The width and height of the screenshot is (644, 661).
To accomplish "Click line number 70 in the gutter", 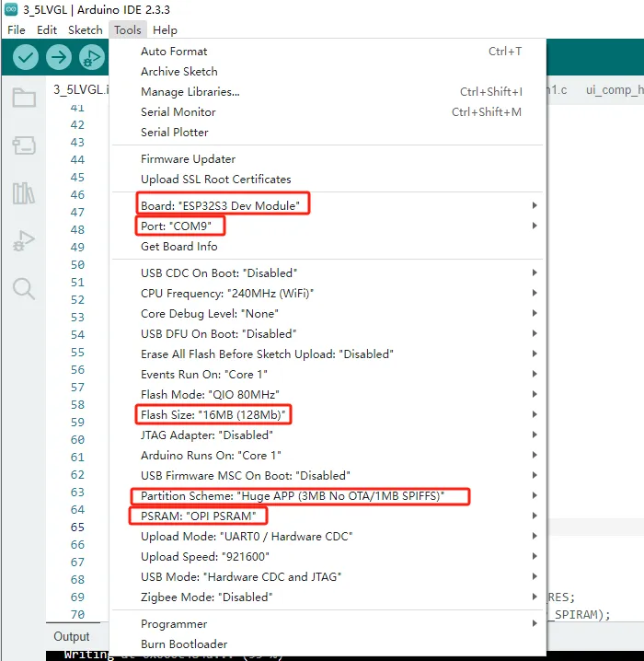I will point(77,615).
